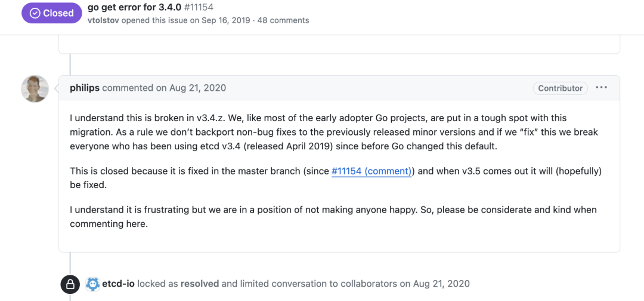Click the etcd-io organization avatar icon
The image size is (644, 301).
(92, 284)
